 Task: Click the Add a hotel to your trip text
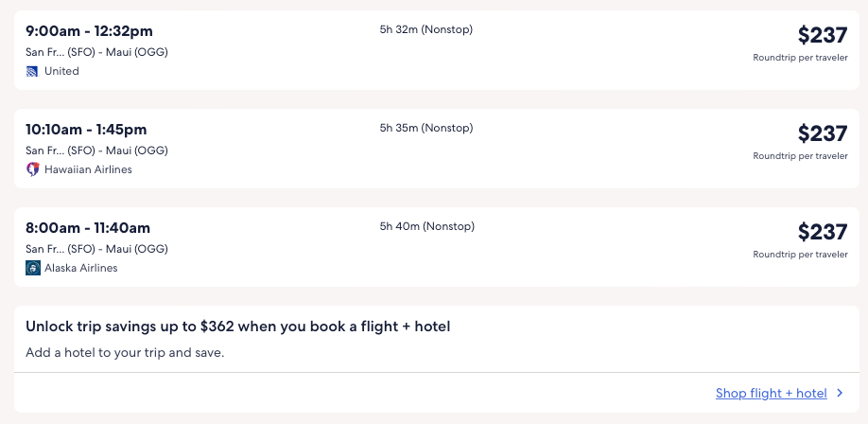tap(125, 353)
